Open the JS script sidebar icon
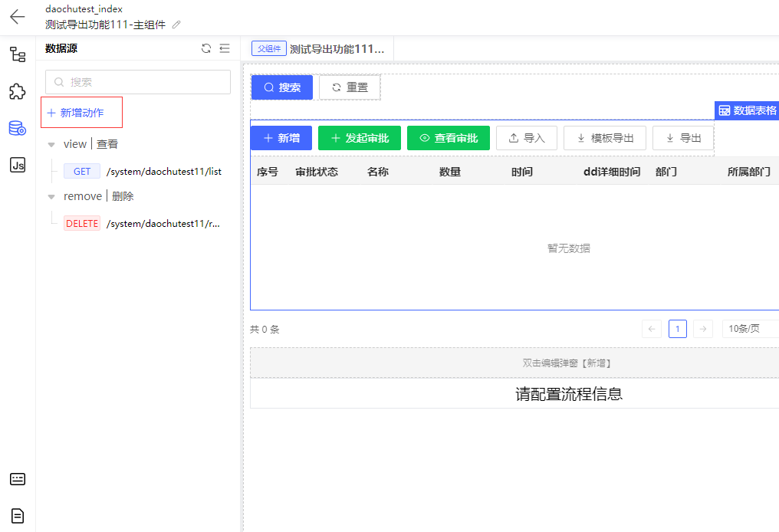Screen dimensions: 779x532 click(18, 165)
